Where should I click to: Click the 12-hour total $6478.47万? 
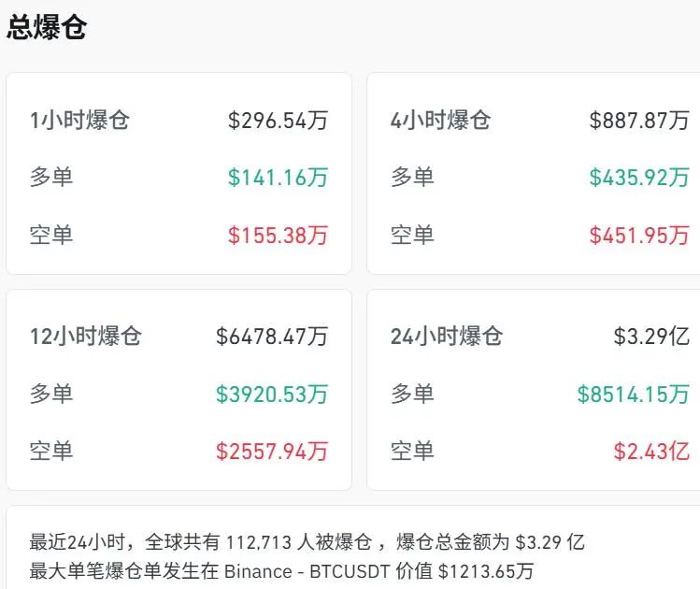click(x=272, y=337)
